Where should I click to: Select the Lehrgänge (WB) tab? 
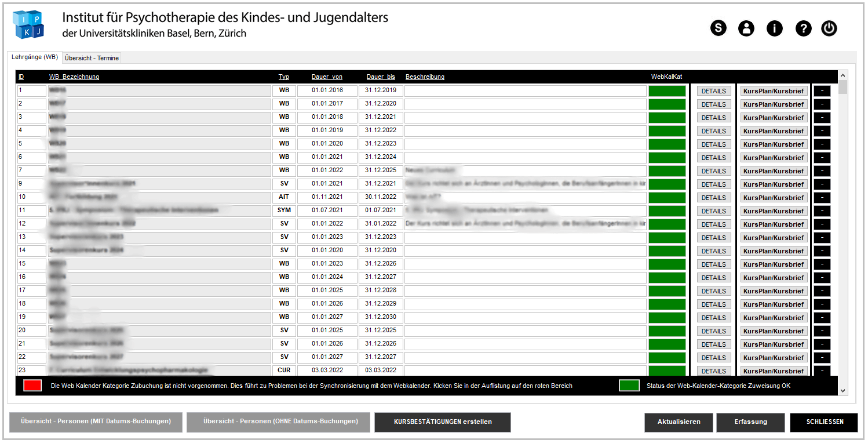click(35, 57)
